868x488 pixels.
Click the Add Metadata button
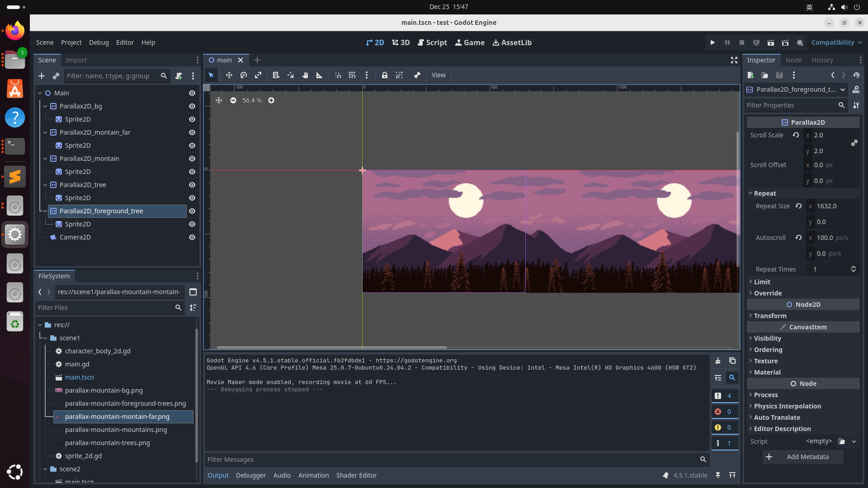tap(802, 457)
